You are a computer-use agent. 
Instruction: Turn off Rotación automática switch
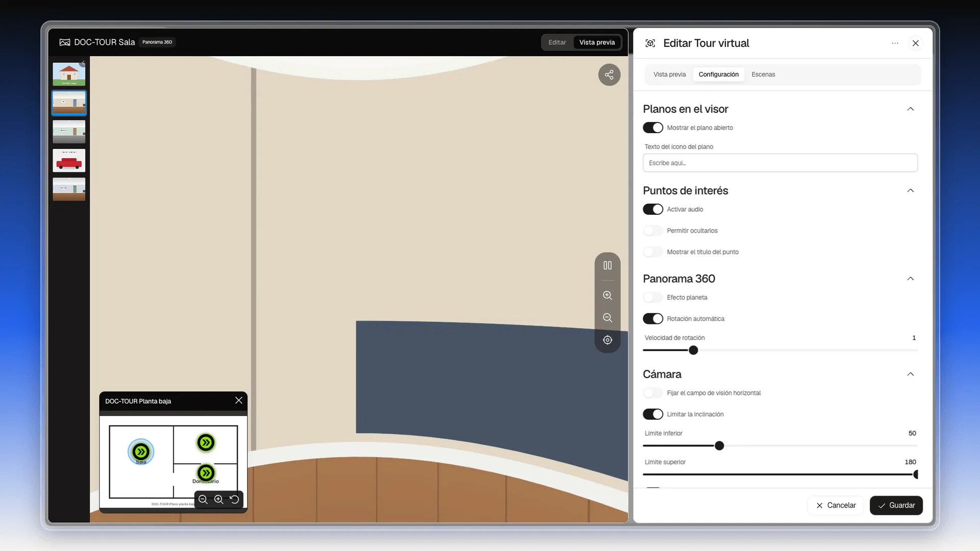653,319
